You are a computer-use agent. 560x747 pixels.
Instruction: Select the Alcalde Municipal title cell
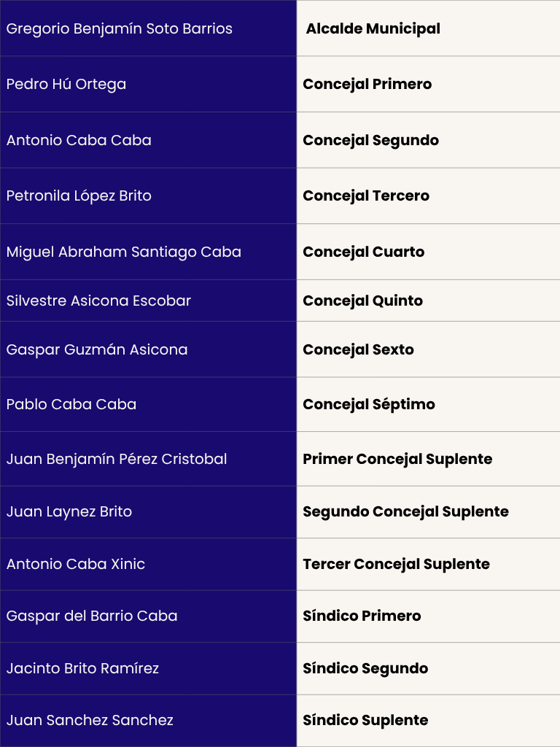click(373, 29)
